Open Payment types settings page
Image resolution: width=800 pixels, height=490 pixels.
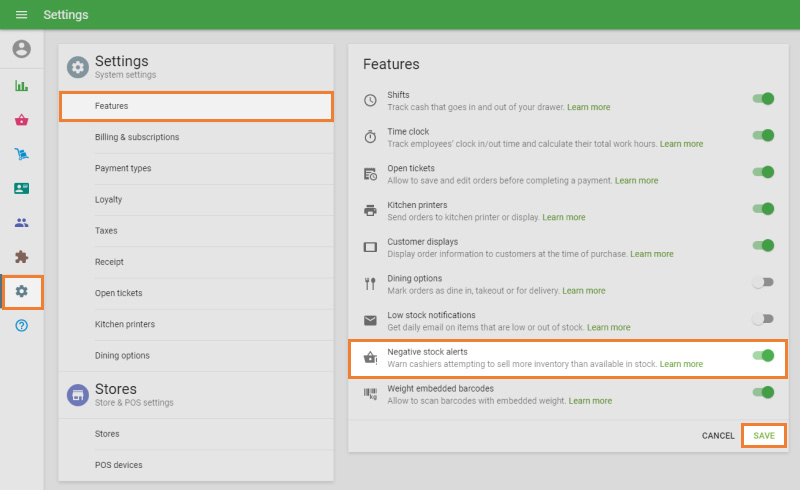click(x=123, y=168)
